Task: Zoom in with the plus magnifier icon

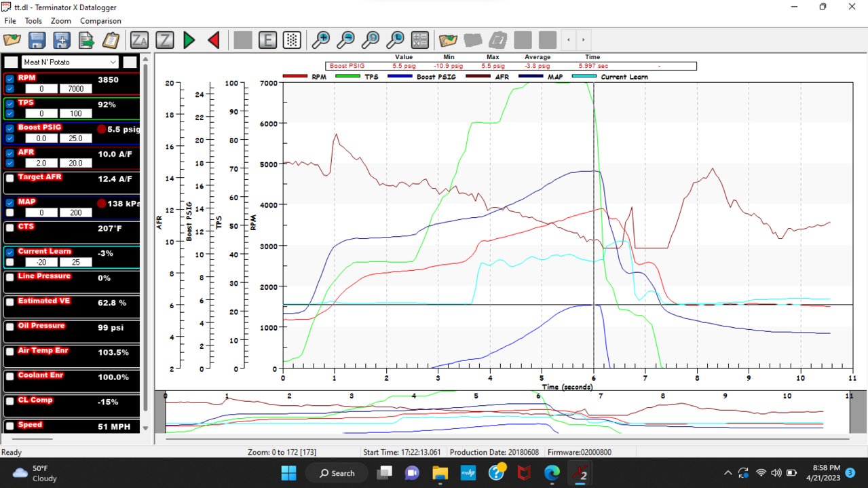Action: coord(320,40)
